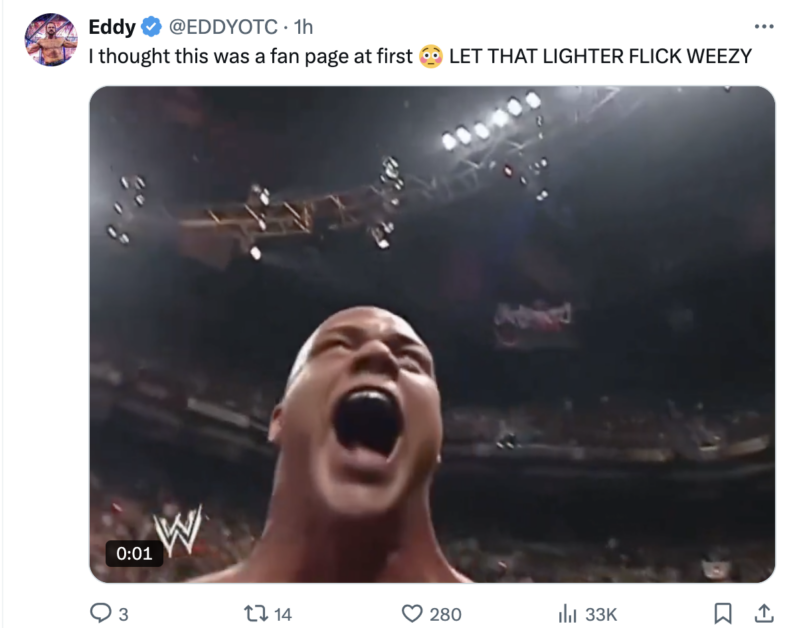Click the reply count 3

[x=124, y=614]
